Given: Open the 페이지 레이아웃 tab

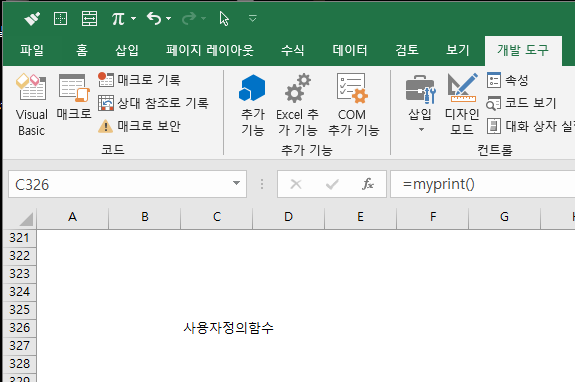Looking at the screenshot, I should [210, 50].
